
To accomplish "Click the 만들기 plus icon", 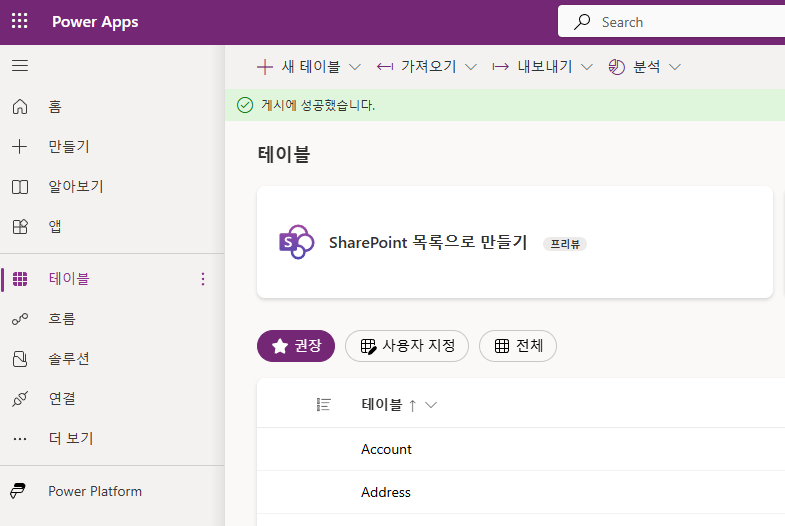I will tap(20, 147).
